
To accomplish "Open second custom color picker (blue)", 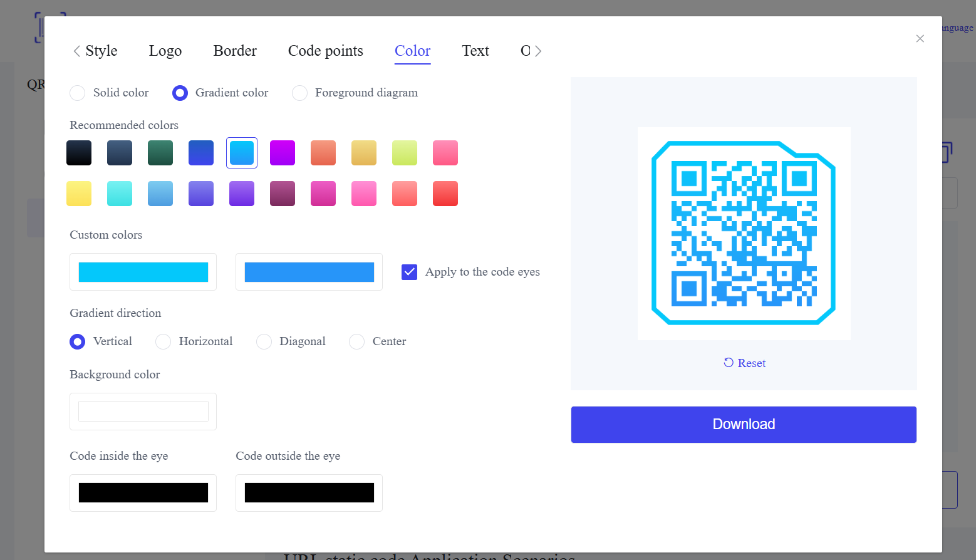I will 309,272.
